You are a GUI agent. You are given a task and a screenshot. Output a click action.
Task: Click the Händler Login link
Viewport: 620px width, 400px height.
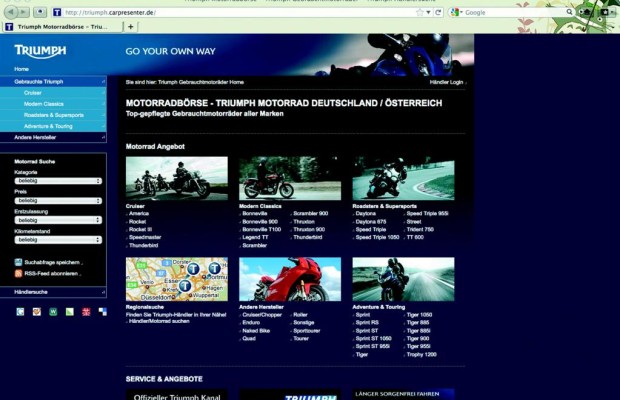pyautogui.click(x=446, y=82)
